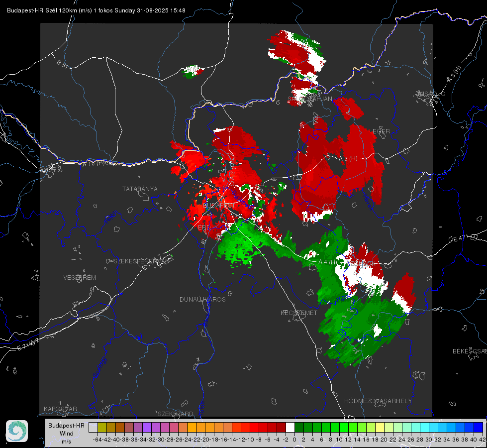
Task: Click the B 51 road label
Action: pyautogui.click(x=62, y=63)
